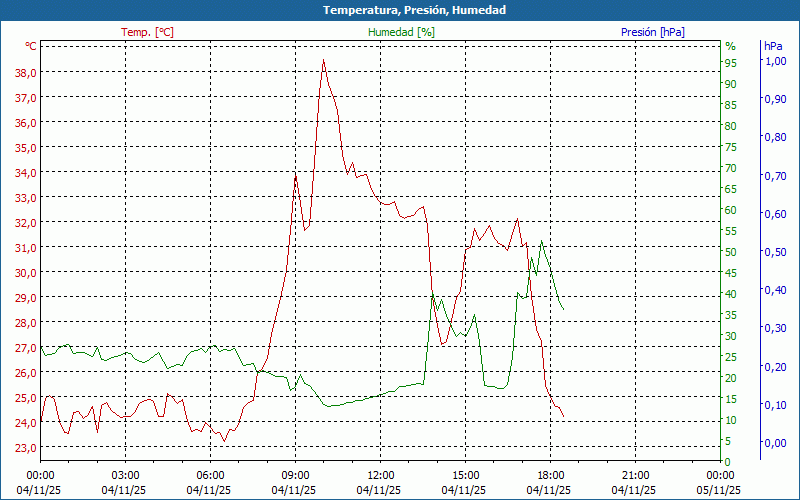Click the 09:00 time axis label
Viewport: 800px width, 500px height.
(x=295, y=475)
